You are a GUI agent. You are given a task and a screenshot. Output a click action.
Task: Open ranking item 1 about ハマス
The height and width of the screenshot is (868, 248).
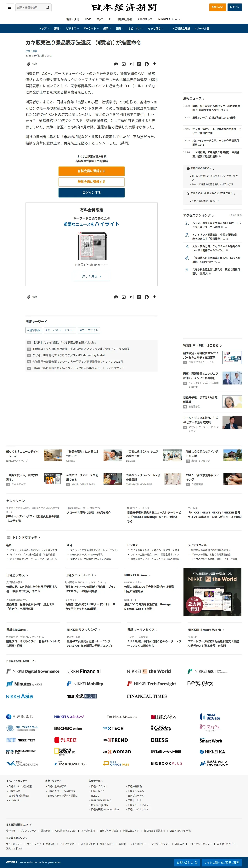pyautogui.click(x=217, y=225)
